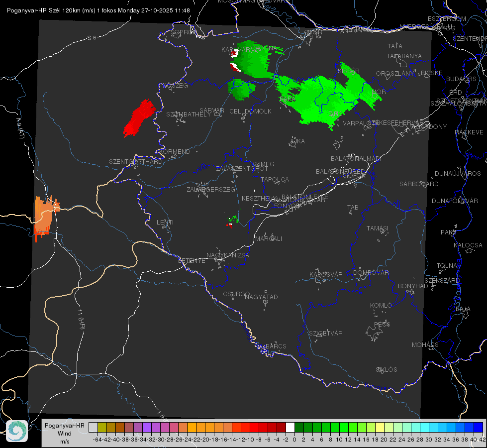Image resolution: width=487 pixels, height=448 pixels.
Task: Click the LENTI town label
Action: 165,223
